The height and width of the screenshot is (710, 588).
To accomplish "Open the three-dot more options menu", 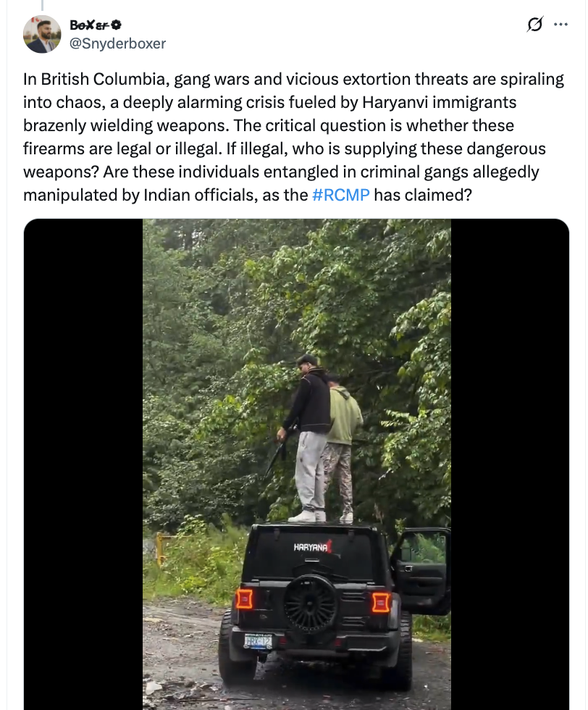I will pos(560,25).
